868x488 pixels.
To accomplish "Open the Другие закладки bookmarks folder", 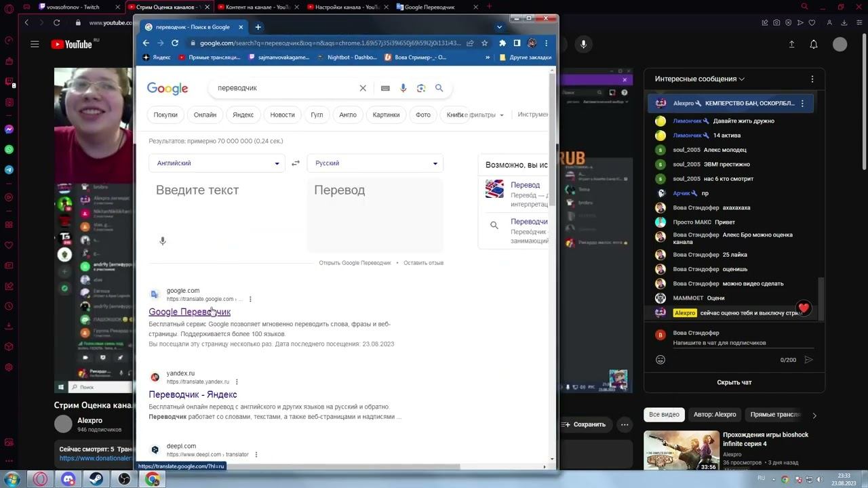I will coord(526,58).
